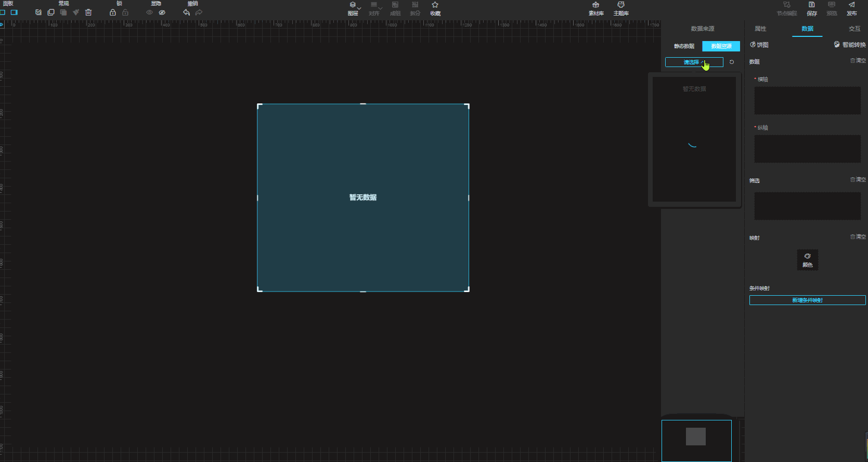Select the chart component showing 暂无数据
Image resolution: width=868 pixels, height=462 pixels.
point(363,197)
